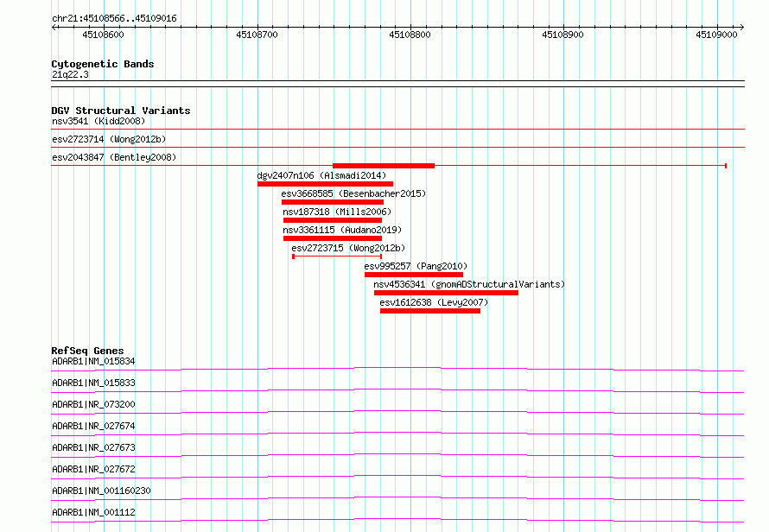Click the thick red esv2043847 Bentley2008 bar
Viewport: 769px width, 532px height.
coord(384,166)
